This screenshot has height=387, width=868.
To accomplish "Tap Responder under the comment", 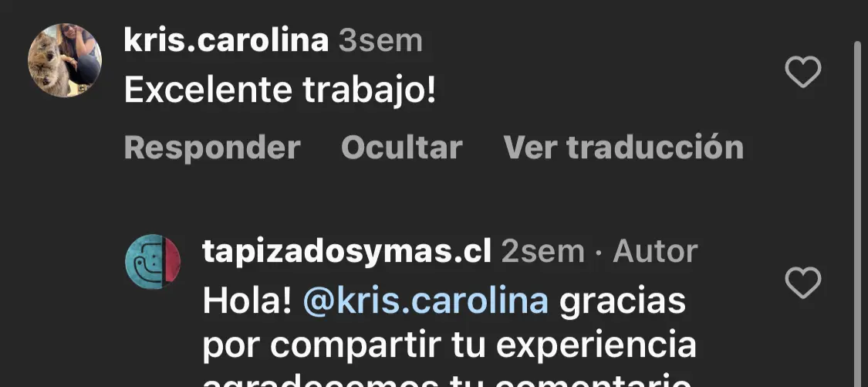I will pyautogui.click(x=212, y=148).
